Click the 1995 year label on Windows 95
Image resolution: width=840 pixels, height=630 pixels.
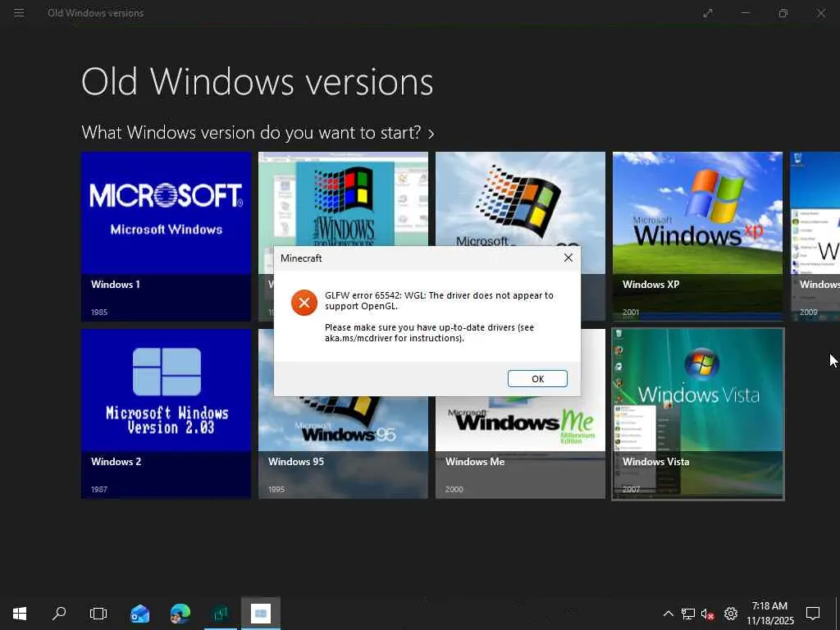pyautogui.click(x=276, y=490)
